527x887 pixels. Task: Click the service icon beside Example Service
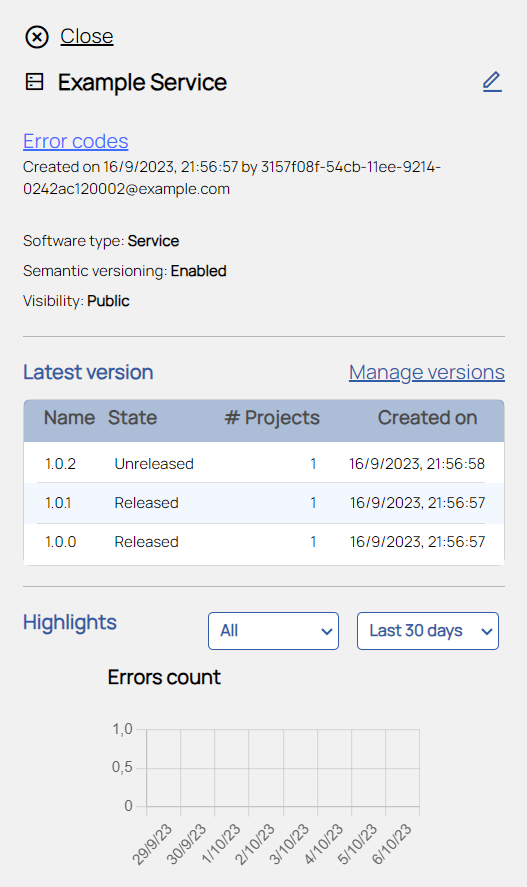click(x=34, y=82)
